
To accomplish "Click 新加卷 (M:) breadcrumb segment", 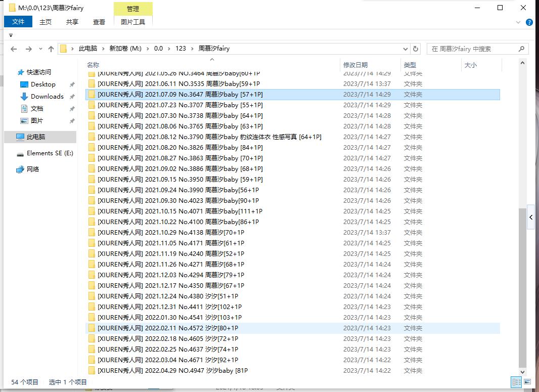I will pyautogui.click(x=125, y=49).
